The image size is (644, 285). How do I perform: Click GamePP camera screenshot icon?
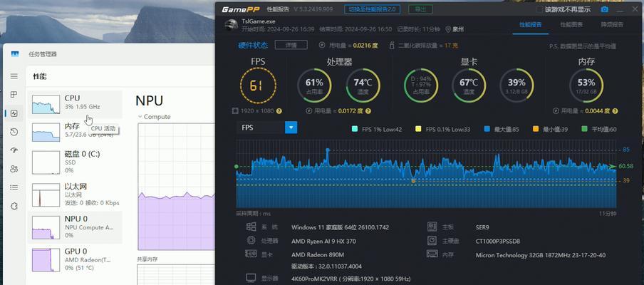tap(605, 9)
